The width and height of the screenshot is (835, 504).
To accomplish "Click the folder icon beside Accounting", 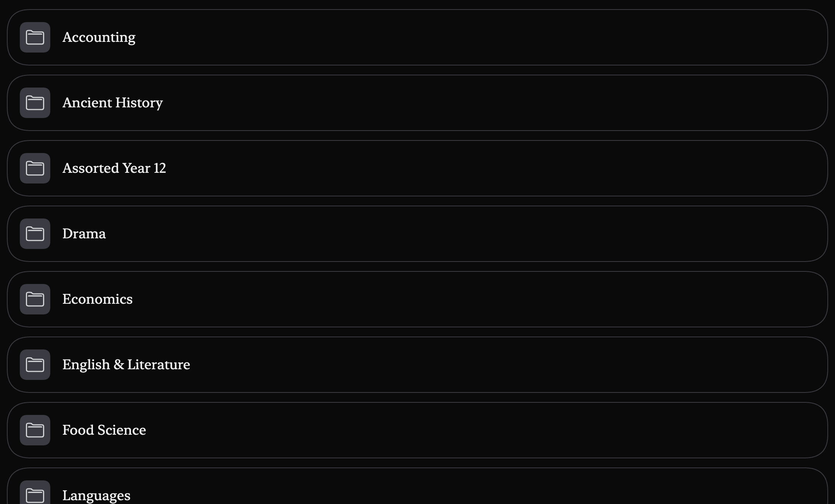I will click(x=35, y=37).
